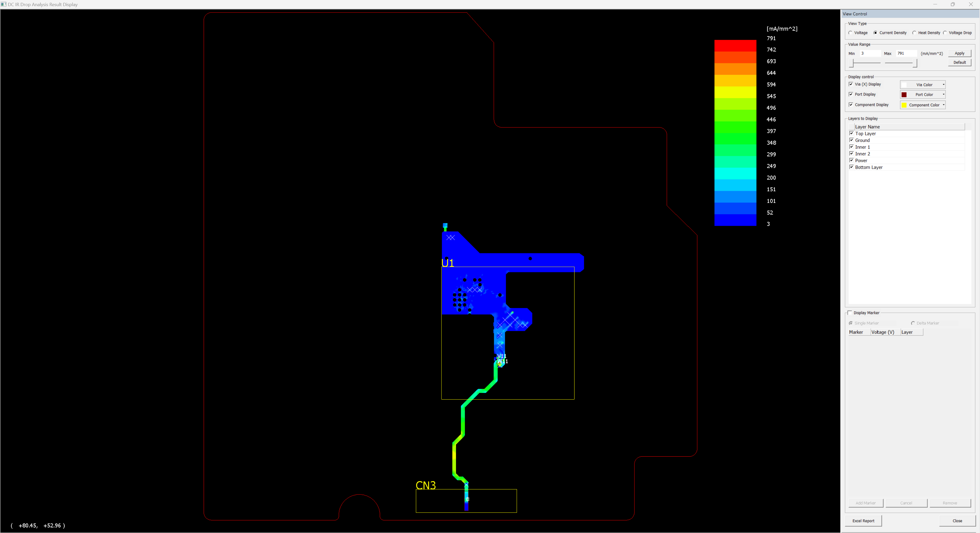Switch view to Heat Density
This screenshot has height=533, width=980.
pos(914,33)
